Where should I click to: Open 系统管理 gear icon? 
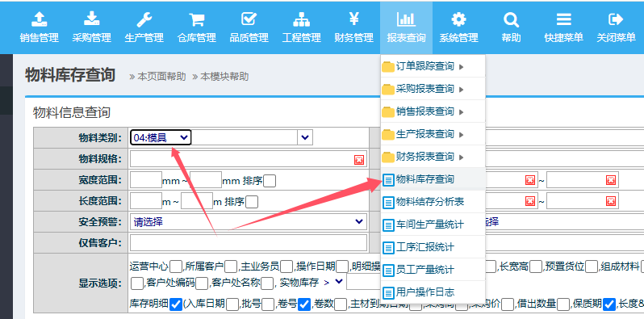click(458, 19)
